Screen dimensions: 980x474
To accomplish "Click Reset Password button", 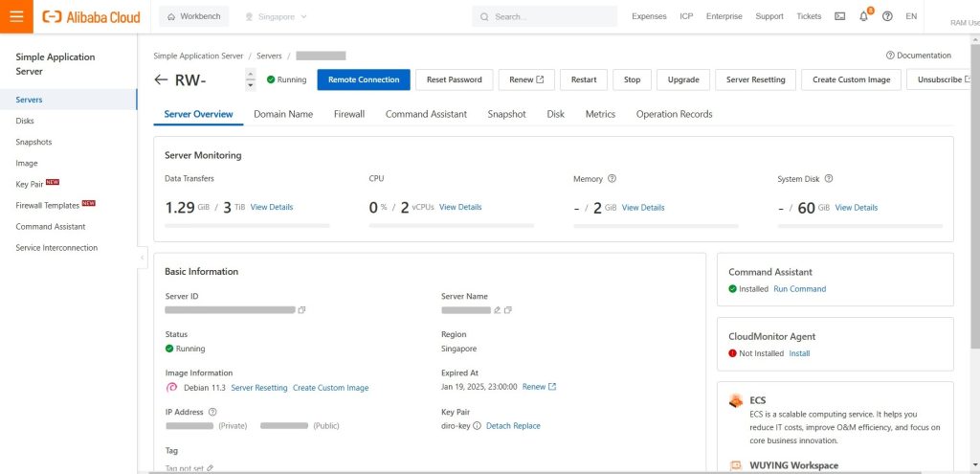I will tap(455, 80).
